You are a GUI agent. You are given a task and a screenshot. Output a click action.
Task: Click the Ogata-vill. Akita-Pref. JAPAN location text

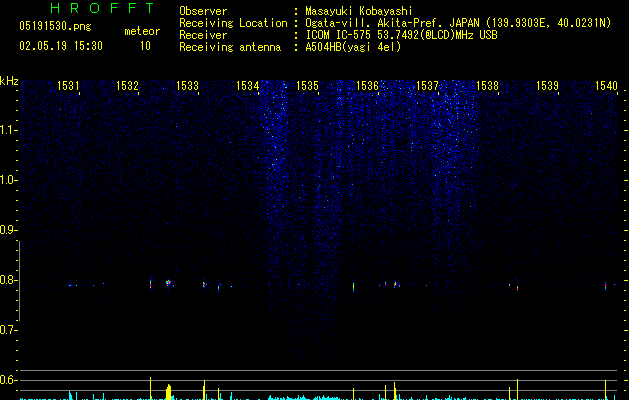pyautogui.click(x=458, y=23)
